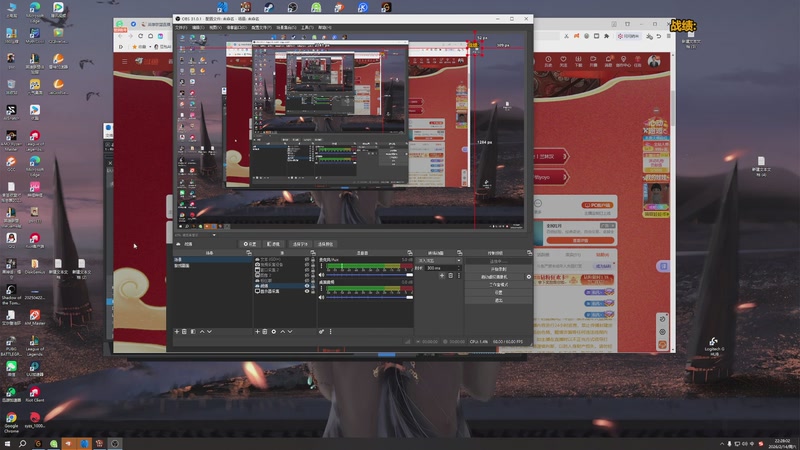Open Google Chrome desktop icon
This screenshot has width=800, height=450.
click(11, 421)
